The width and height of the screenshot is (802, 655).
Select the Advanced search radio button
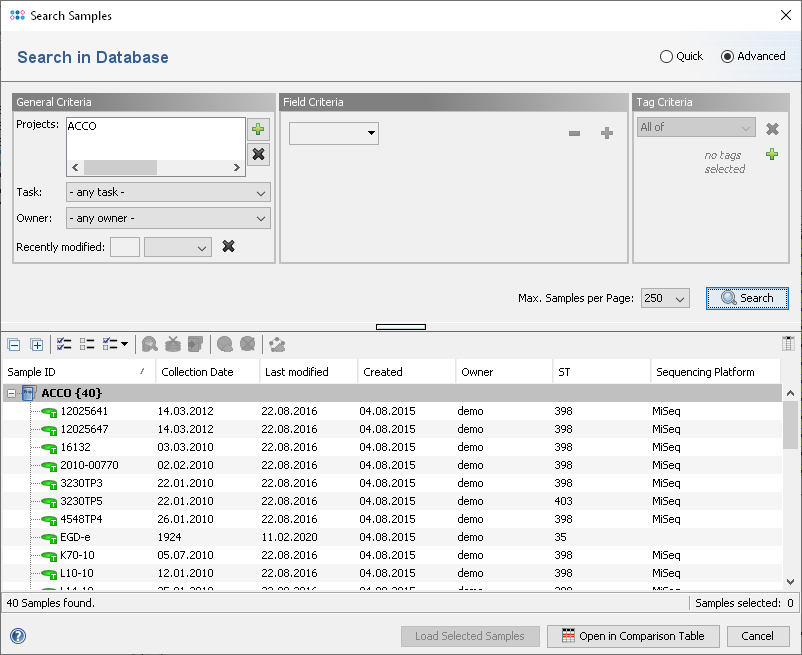(727, 56)
